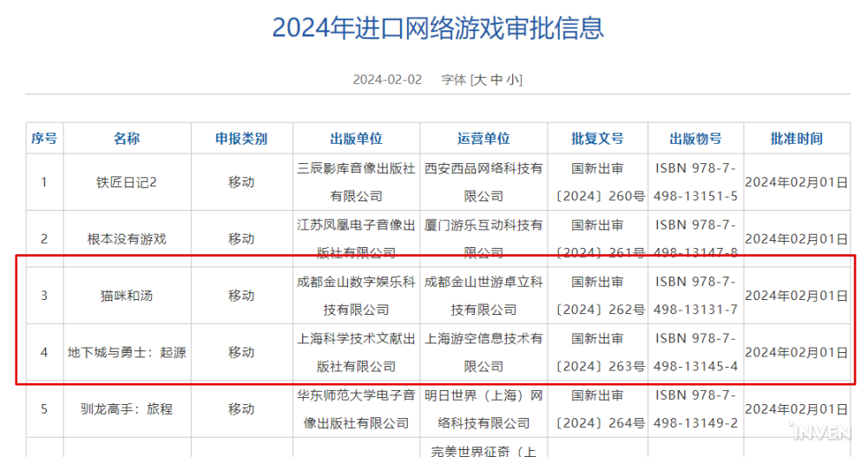Viewport: 868px width, 457px height.
Task: Click 移动 category in 猫咪和汤 row
Action: point(241,296)
